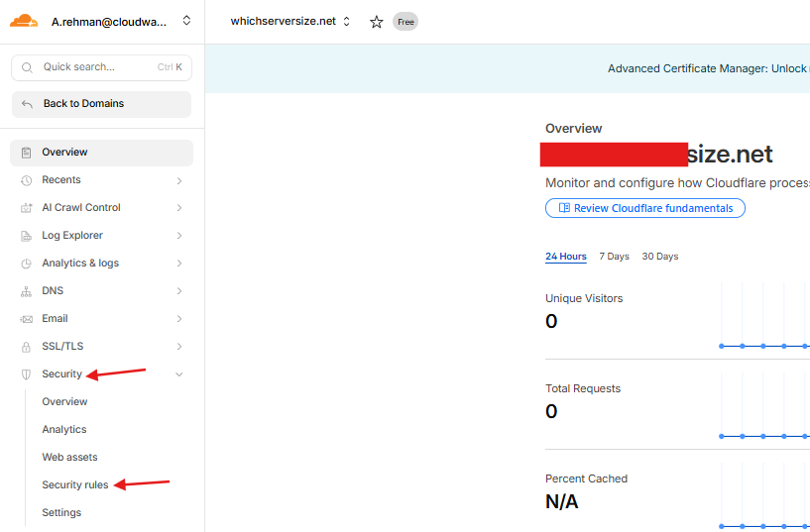Click Review Cloudflare fundamentals button
The width and height of the screenshot is (810, 532).
tap(645, 208)
